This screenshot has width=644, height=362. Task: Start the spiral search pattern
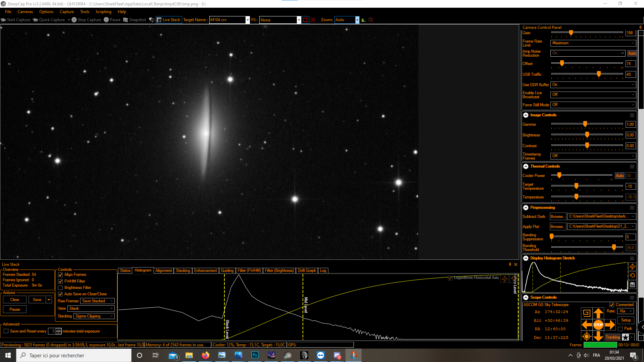point(587,313)
